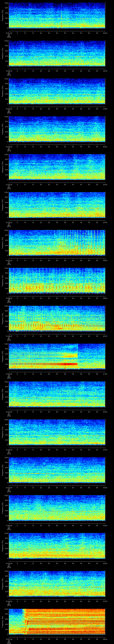This screenshot has width=114, height=644.
Task: Click the 19:47:00 time axis label
Action: [9, 639]
